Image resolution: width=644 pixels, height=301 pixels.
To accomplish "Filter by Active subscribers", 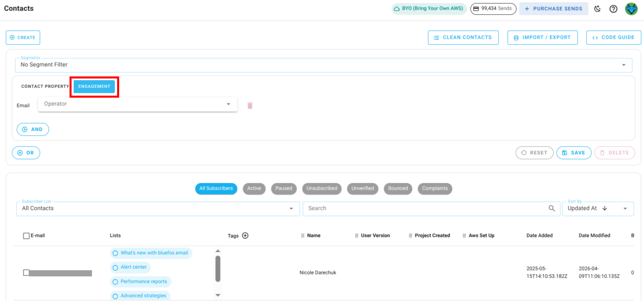I will click(254, 188).
